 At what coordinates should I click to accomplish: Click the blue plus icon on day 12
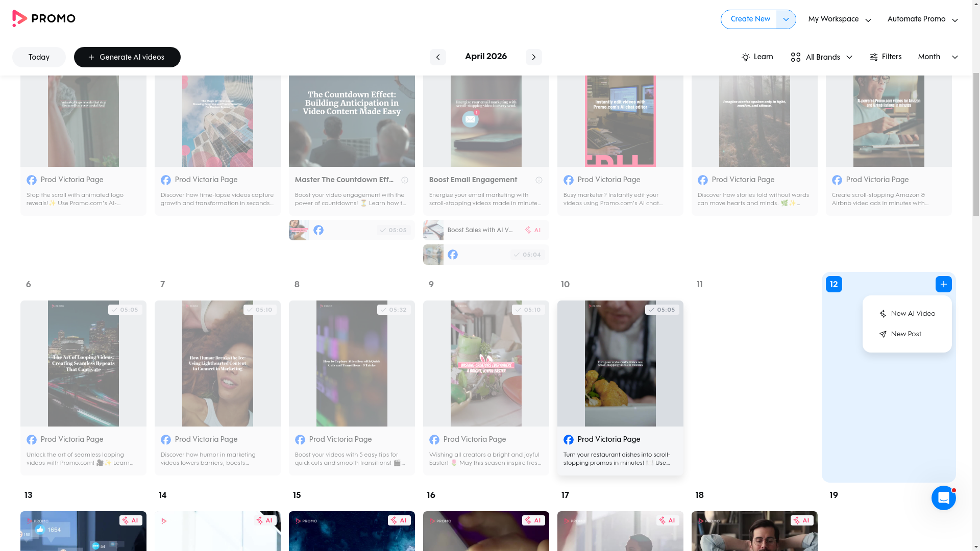(943, 284)
